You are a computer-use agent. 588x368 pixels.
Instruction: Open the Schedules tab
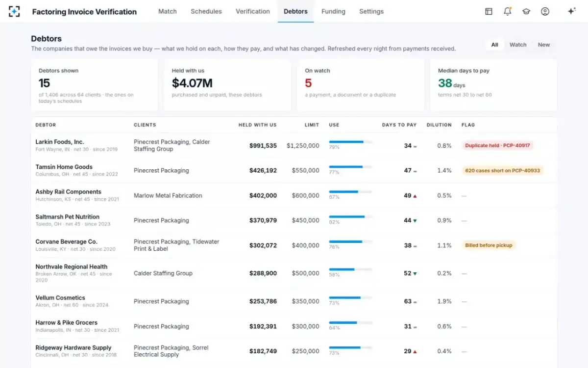pyautogui.click(x=206, y=11)
